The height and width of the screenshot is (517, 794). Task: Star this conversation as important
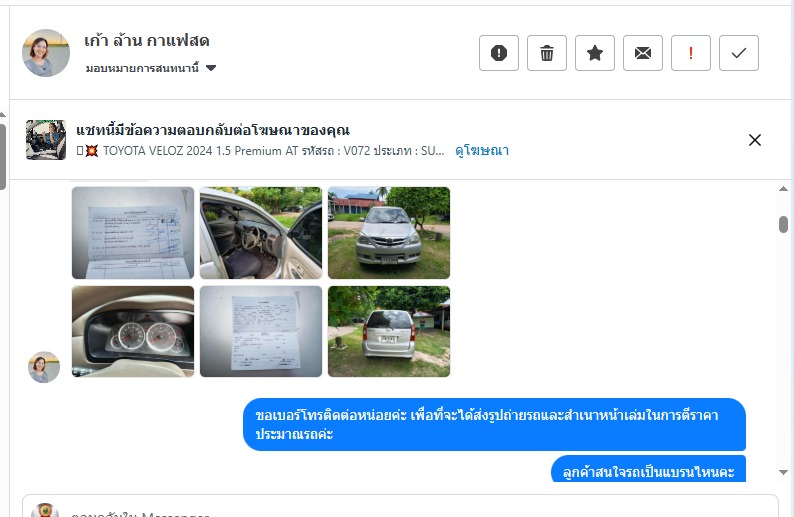(595, 53)
